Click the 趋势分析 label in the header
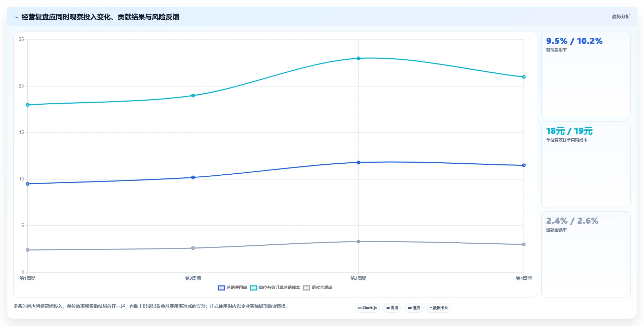Screen dimensions: 644x326 [x=621, y=16]
